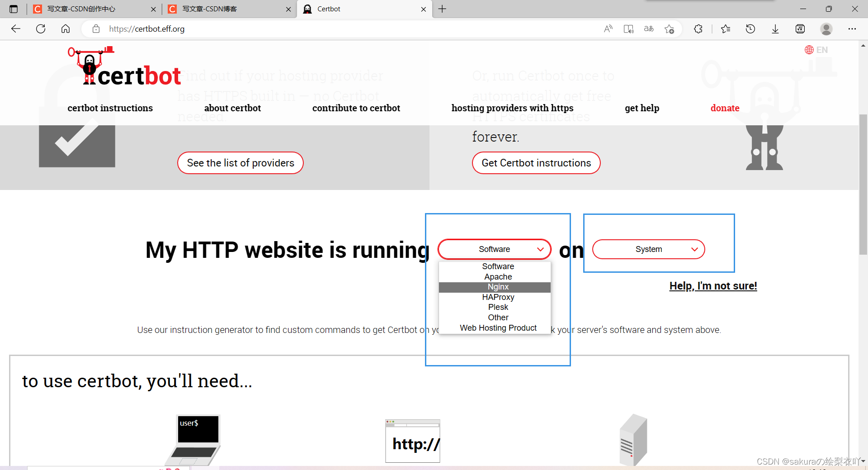Click the read aloud icon in address bar
The image size is (868, 470).
pos(608,29)
